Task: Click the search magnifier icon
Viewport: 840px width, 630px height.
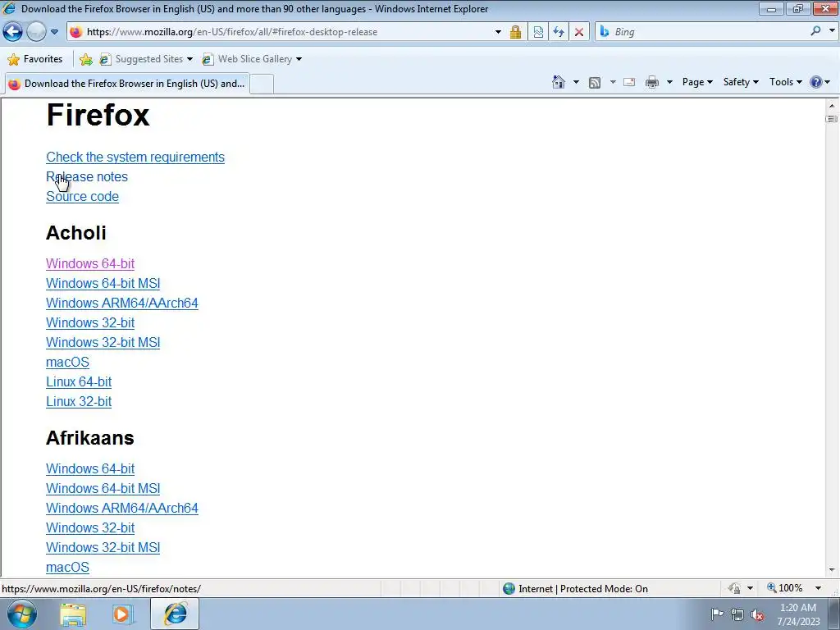Action: tap(815, 31)
